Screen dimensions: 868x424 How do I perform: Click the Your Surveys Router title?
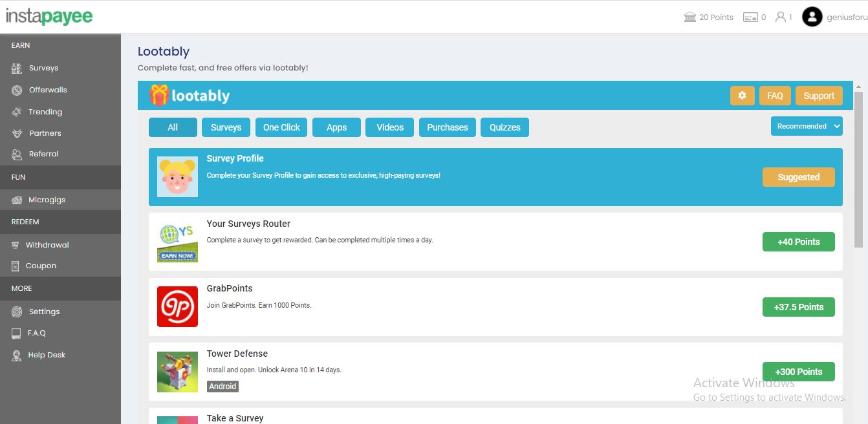[x=248, y=224]
